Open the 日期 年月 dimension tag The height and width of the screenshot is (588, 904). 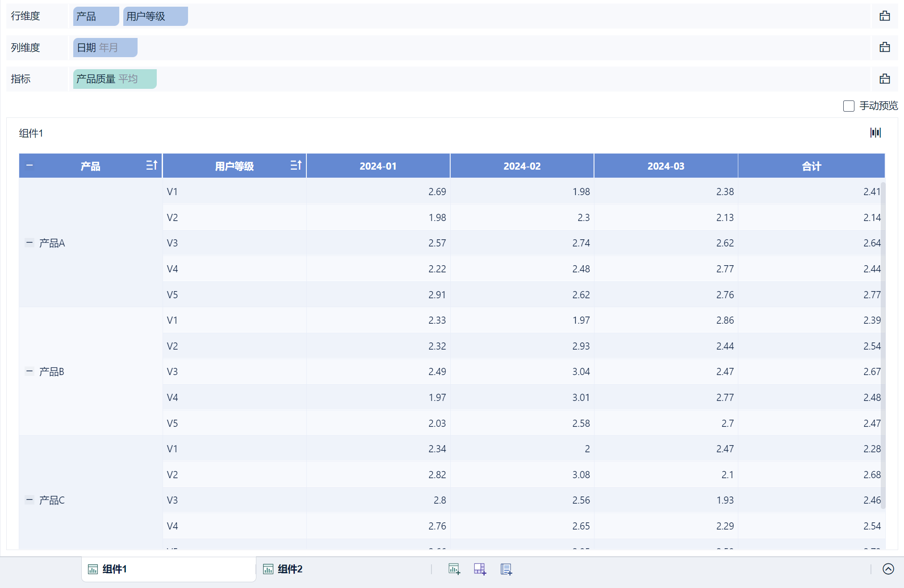click(x=105, y=48)
